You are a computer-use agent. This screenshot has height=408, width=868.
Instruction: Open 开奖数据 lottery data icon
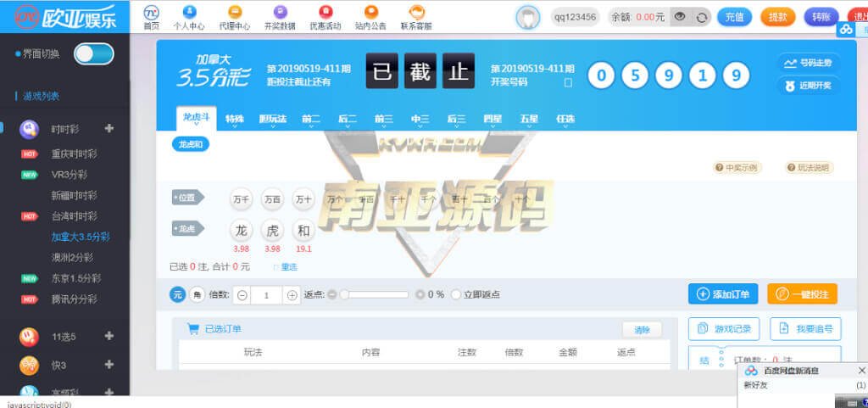click(280, 14)
